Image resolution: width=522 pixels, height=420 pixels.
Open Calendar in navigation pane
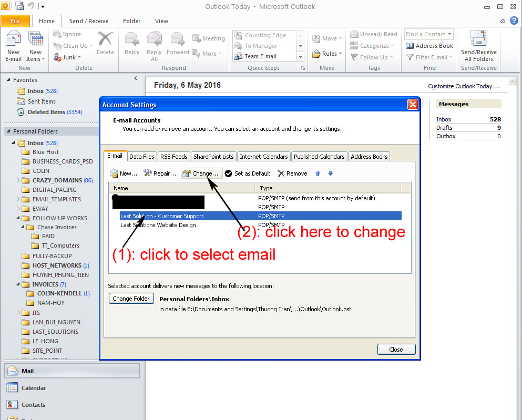pos(34,388)
